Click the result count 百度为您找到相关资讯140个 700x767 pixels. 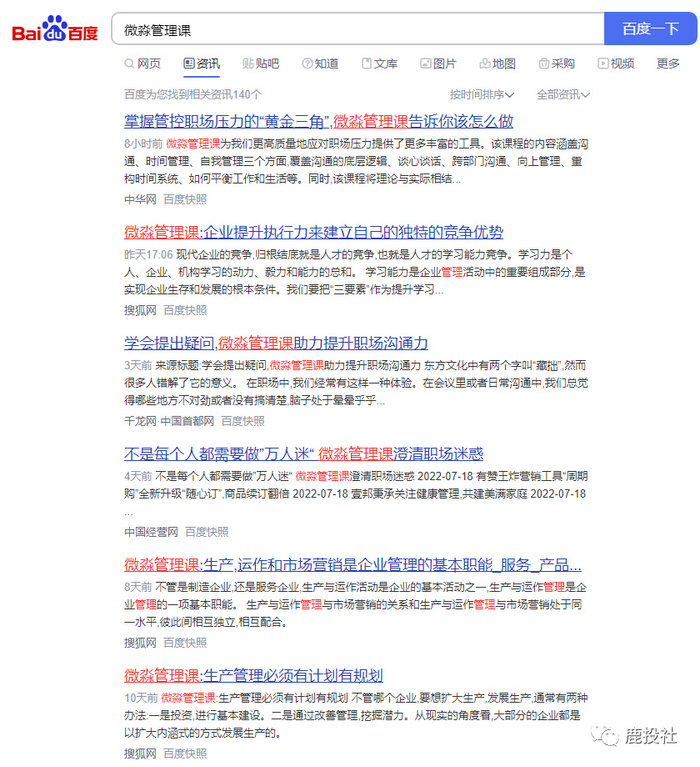[193, 94]
